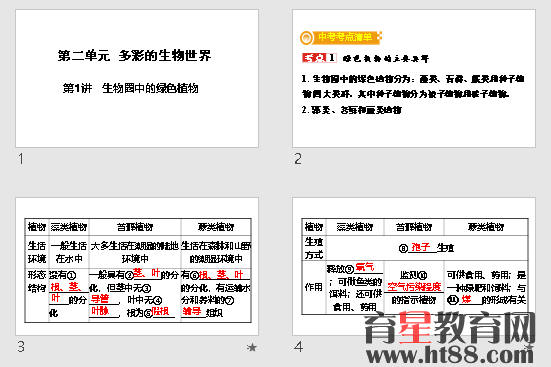The width and height of the screenshot is (551, 367).
Task: Click the line 2. 藻类、苔藓和蕨类植物 on slide 2
Action: 351,110
